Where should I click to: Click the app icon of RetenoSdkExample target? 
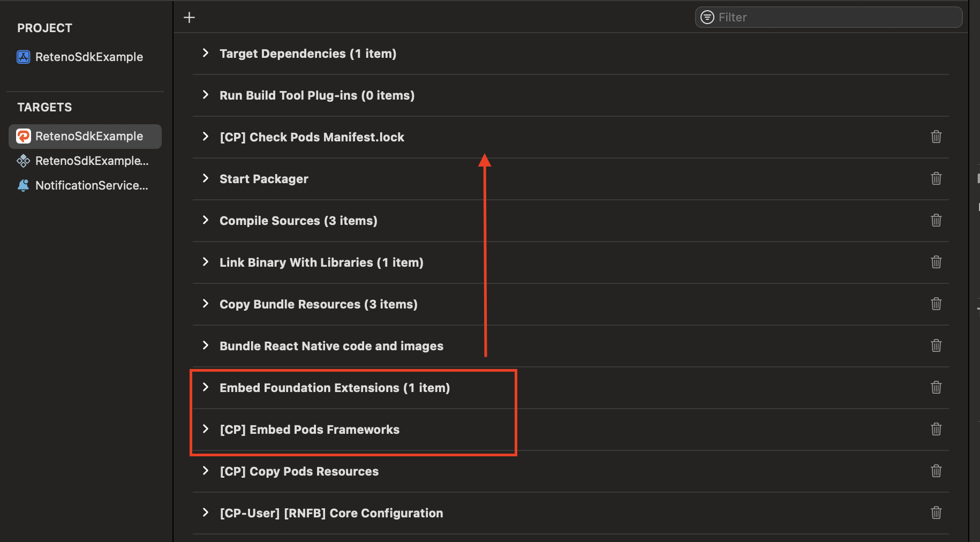point(24,136)
